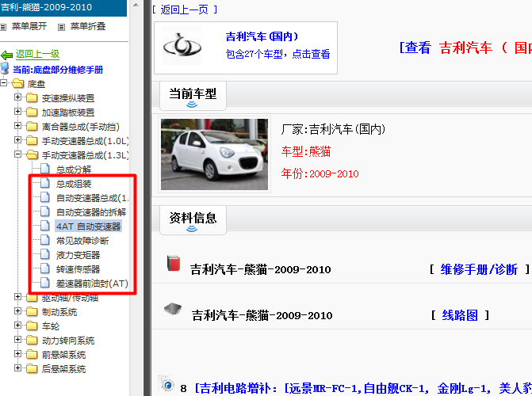Click the 制动系统 folder icon
Viewport: 532px width, 396px height.
32,311
